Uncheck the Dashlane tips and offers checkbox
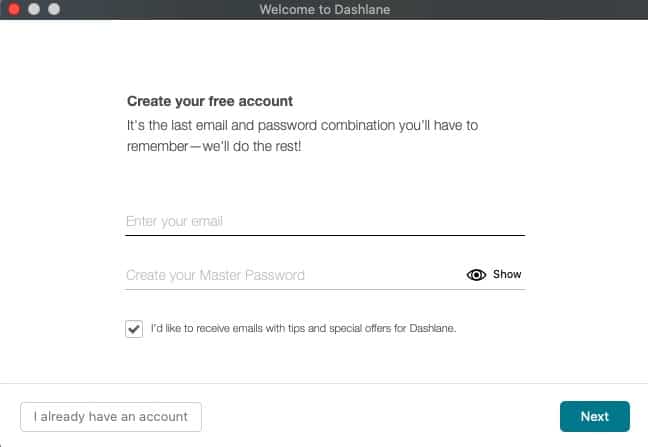This screenshot has width=648, height=447. pos(134,329)
